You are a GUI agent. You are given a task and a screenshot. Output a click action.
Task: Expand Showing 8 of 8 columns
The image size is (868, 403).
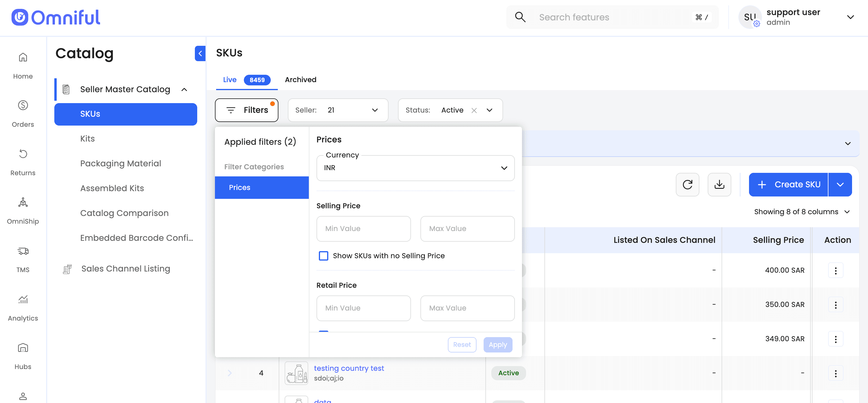point(801,212)
